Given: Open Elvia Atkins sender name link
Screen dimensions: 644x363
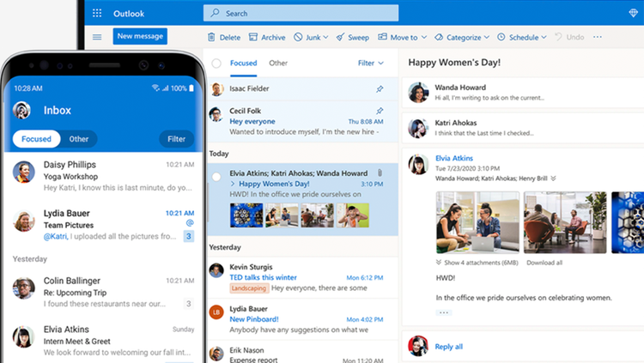Looking at the screenshot, I should pos(454,158).
